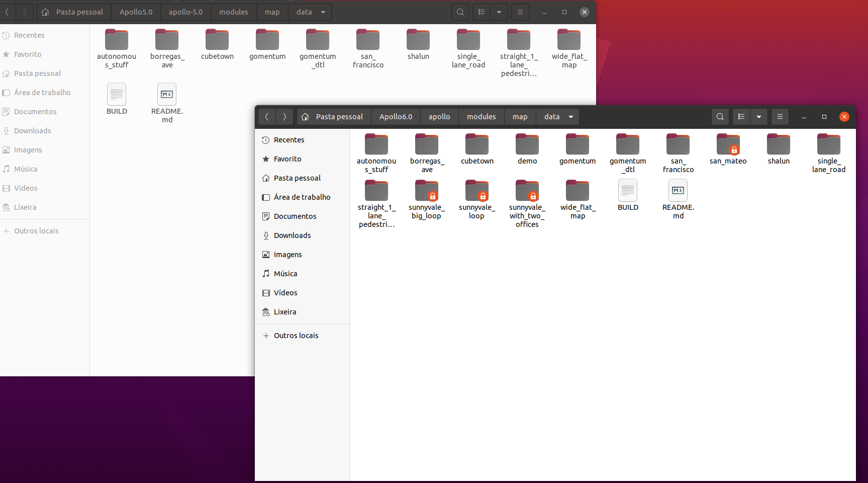Click the forward navigation arrow in the front window
This screenshot has height=483, width=868.
(x=284, y=116)
